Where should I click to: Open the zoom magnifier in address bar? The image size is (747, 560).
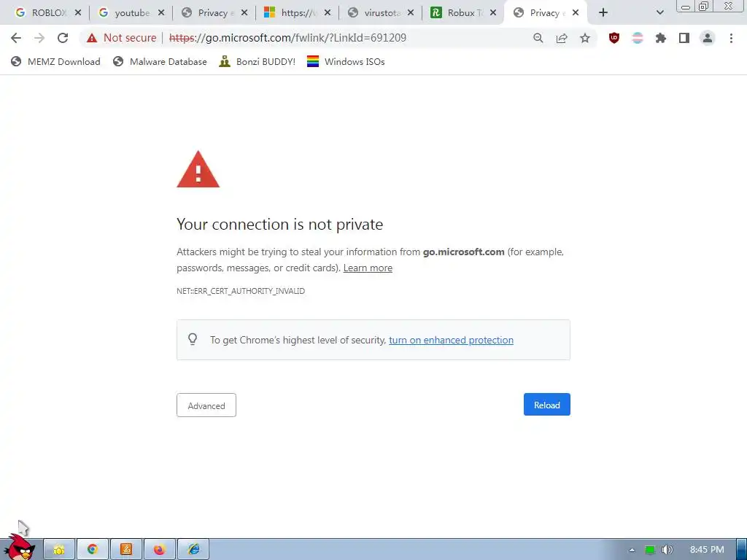pos(538,38)
